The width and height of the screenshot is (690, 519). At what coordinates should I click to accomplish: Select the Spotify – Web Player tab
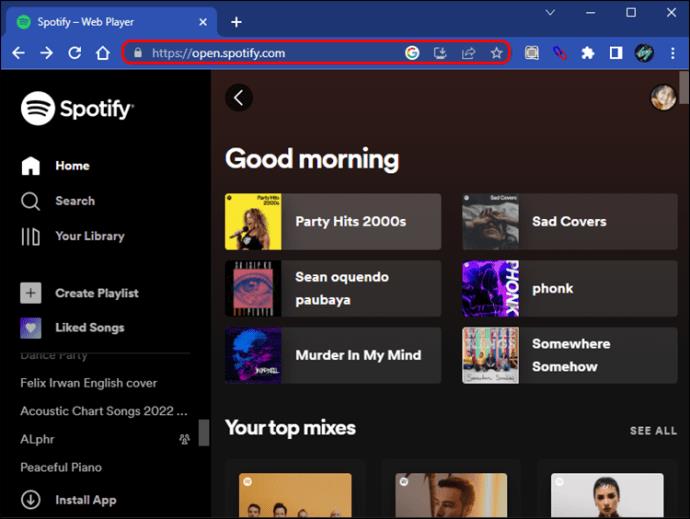pyautogui.click(x=111, y=22)
